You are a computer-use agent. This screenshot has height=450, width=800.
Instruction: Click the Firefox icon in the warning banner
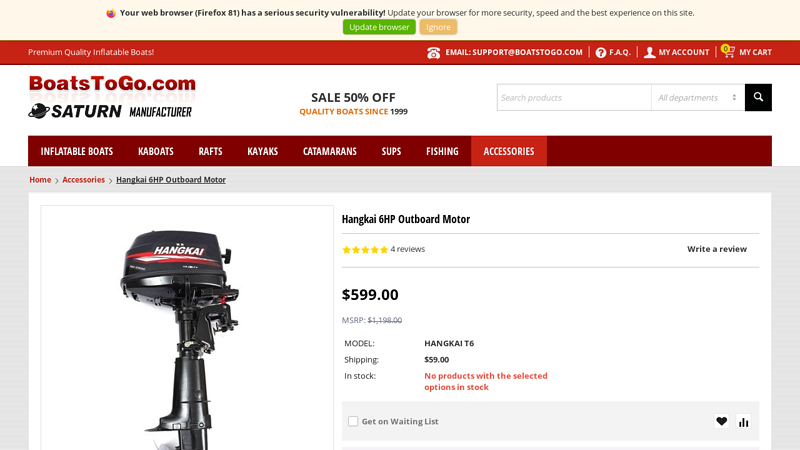click(x=111, y=13)
